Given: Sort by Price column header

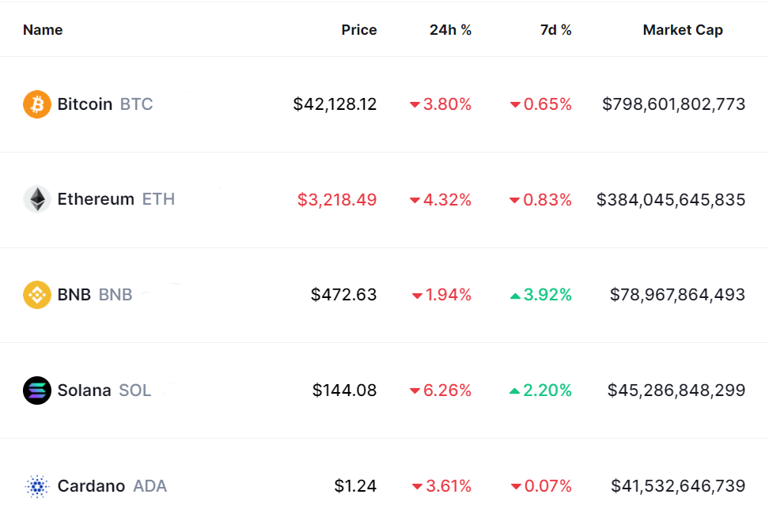Looking at the screenshot, I should [359, 30].
